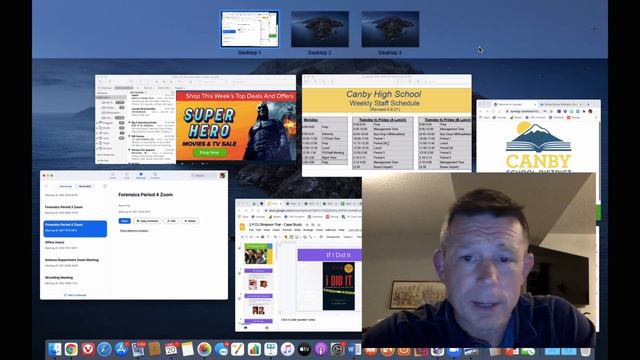Delete the selected Zoom meeting

click(190, 221)
